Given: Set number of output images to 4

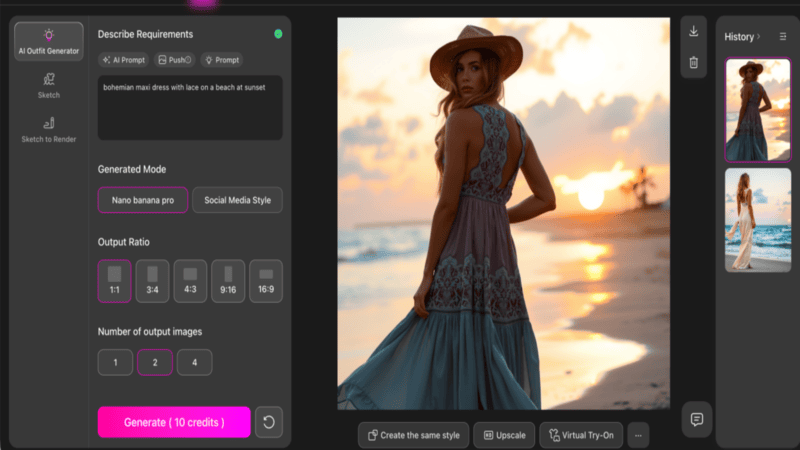Looking at the screenshot, I should pyautogui.click(x=194, y=362).
